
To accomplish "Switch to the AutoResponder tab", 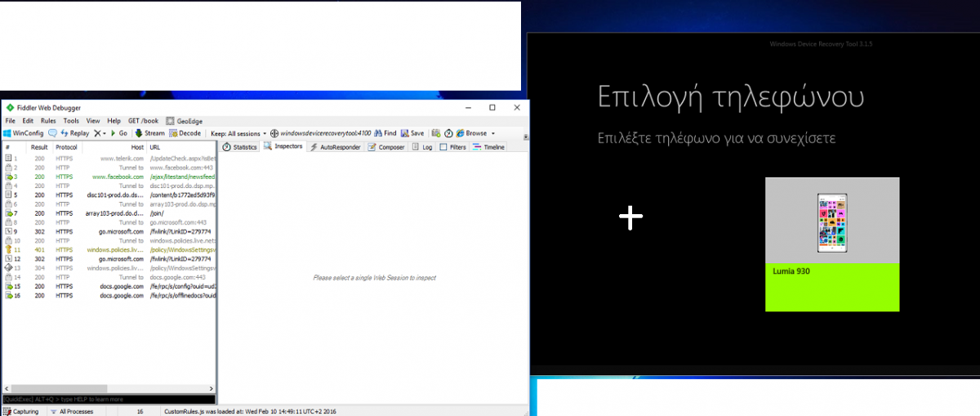I will pos(335,147).
